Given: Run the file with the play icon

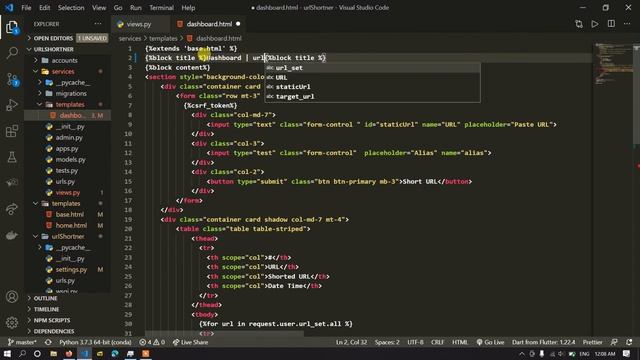Looking at the screenshot, I should (x=595, y=24).
